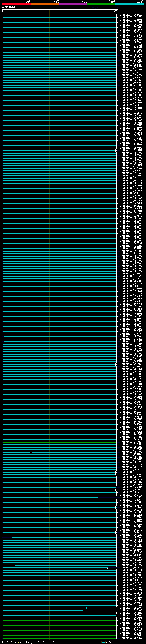Image resolution: width=146 pixels, height=644 pixels.
Task: Select the UniRef100_B2WLL8 label
Action: pos(131,514)
